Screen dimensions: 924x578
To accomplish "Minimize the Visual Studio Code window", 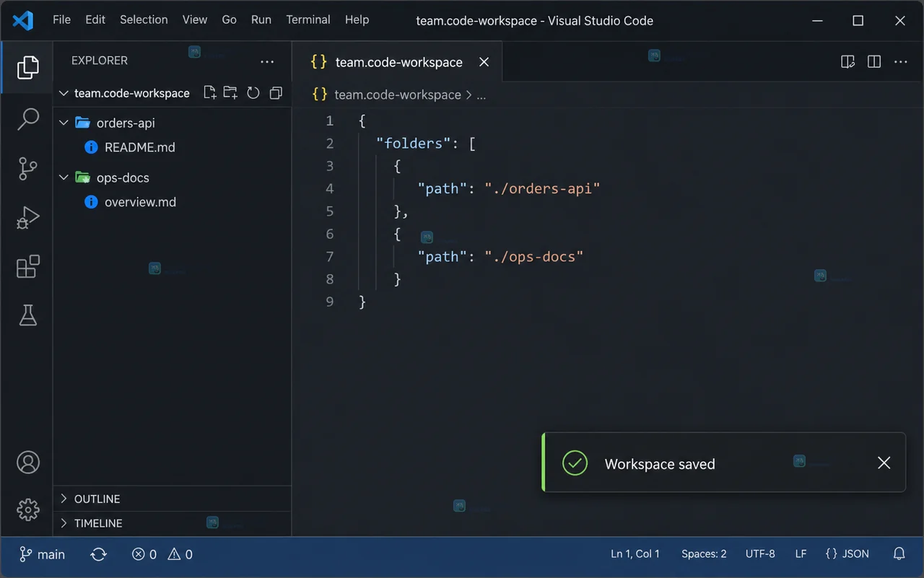I will pos(816,20).
